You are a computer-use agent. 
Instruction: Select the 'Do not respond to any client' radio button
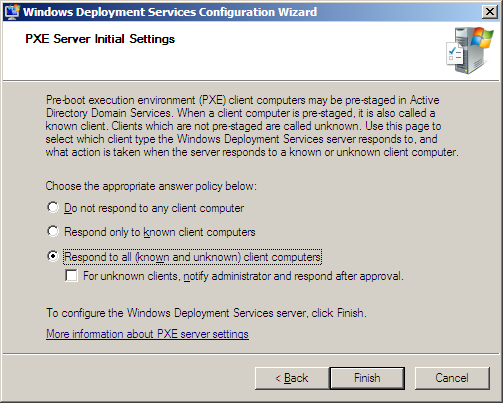point(53,207)
